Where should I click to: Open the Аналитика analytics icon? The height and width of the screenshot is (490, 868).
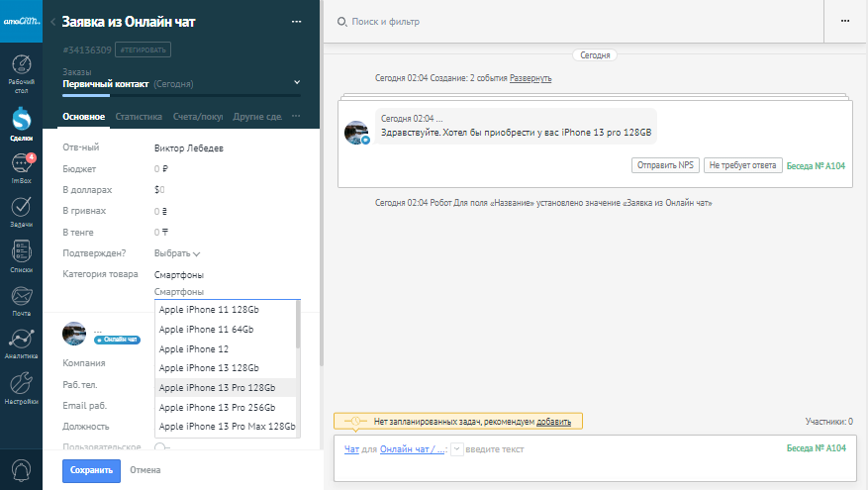[21, 342]
